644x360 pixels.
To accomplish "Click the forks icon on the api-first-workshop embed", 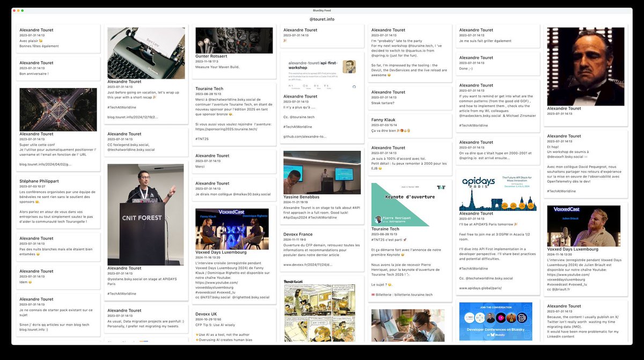I will pyautogui.click(x=325, y=86).
